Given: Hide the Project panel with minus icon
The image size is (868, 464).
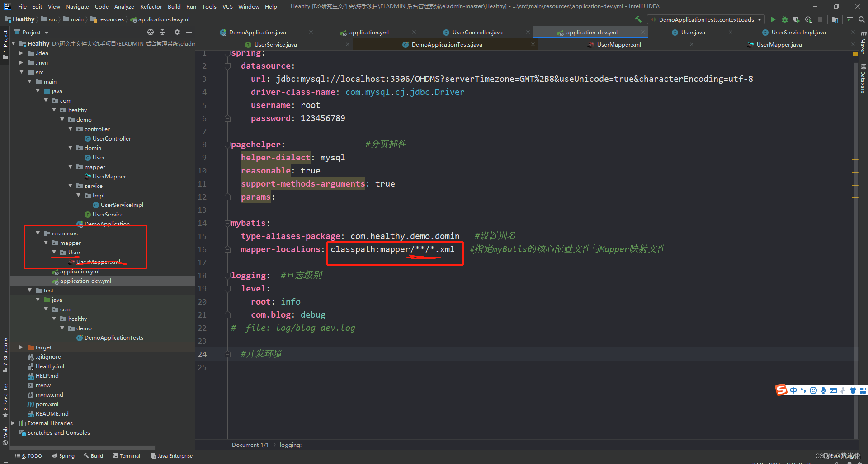Looking at the screenshot, I should (189, 32).
